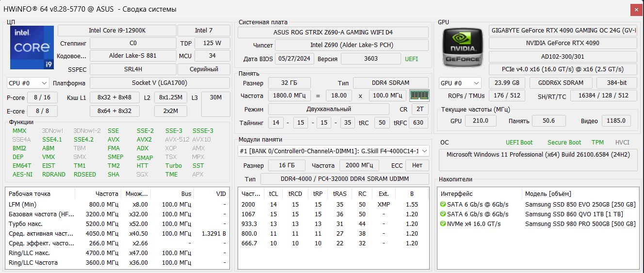644x273 pixels.
Task: Click the Intel Core i9 logo image
Action: [x=32, y=48]
